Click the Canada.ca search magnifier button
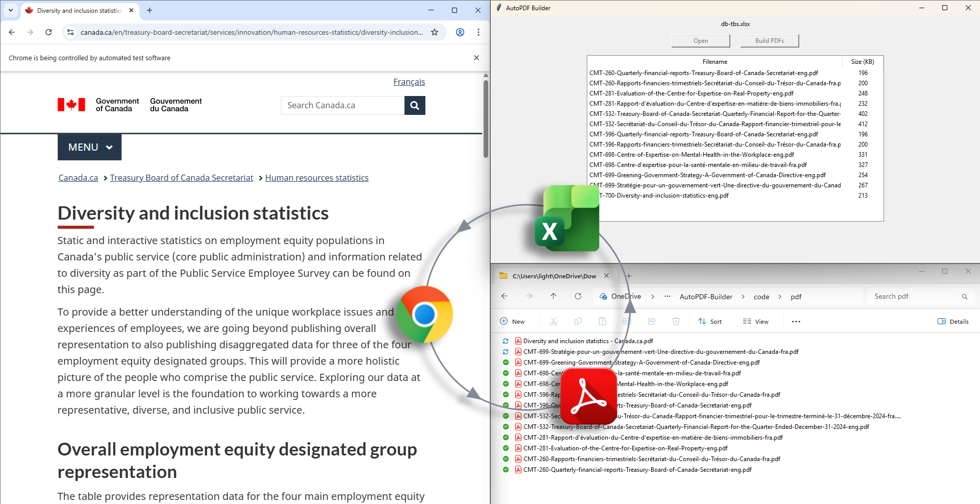The height and width of the screenshot is (504, 980). point(415,106)
